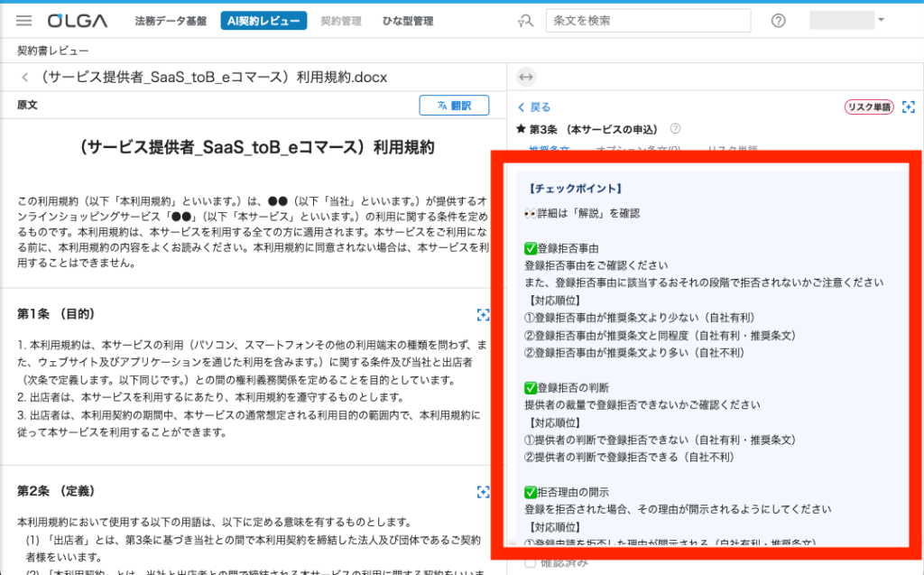Click the 契約書レビュー breadcrumb text
Viewport: 924px width, 575px height.
pos(53,51)
